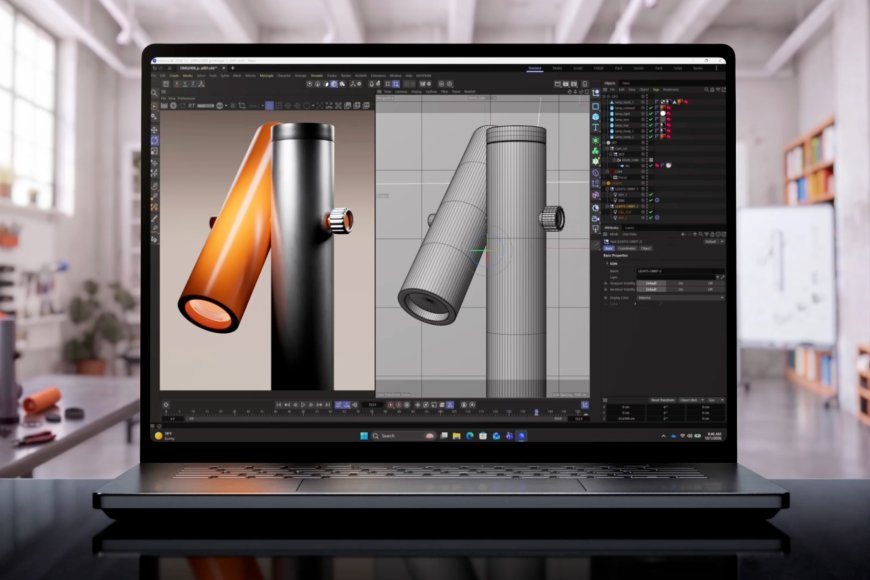
Task: Open File Explorer from the Windows taskbar
Action: [457, 436]
